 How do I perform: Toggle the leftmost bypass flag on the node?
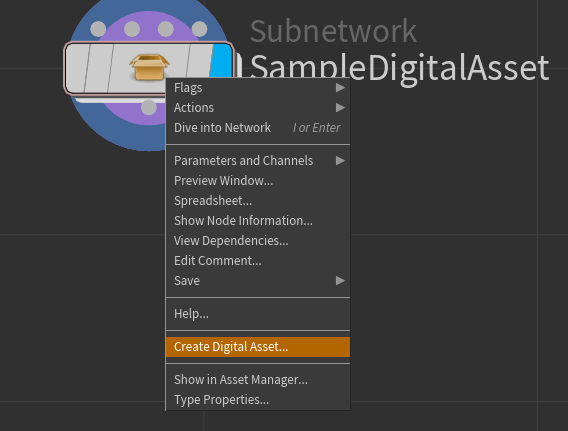tap(76, 68)
